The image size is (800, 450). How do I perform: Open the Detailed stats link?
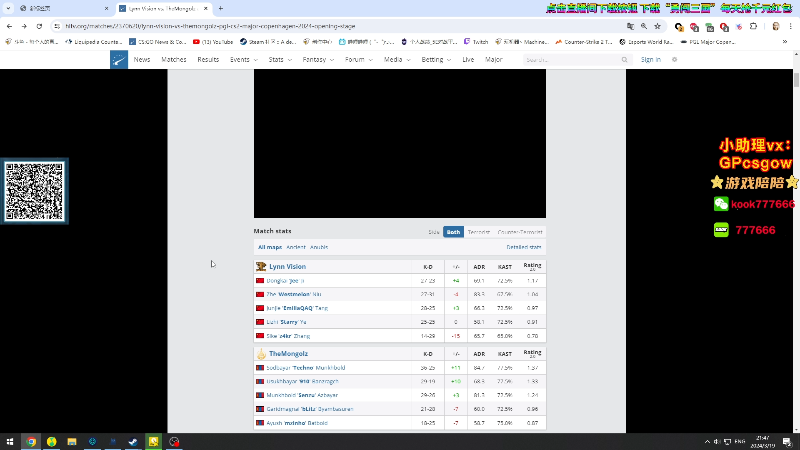523,247
